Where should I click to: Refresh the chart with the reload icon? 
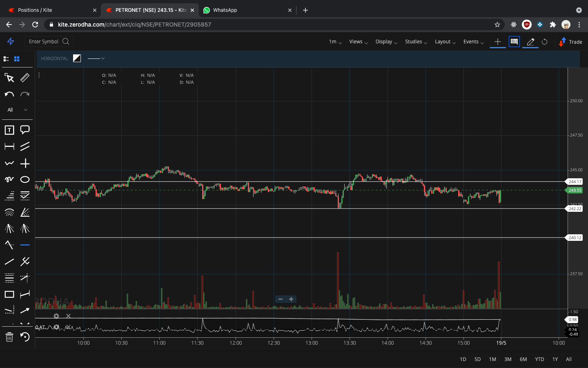point(545,41)
